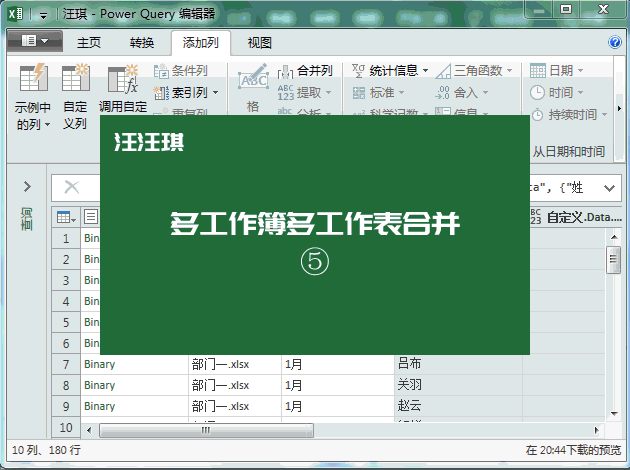Click the Column From Examples icon (示例中的列)
The width and height of the screenshot is (630, 470).
34,77
